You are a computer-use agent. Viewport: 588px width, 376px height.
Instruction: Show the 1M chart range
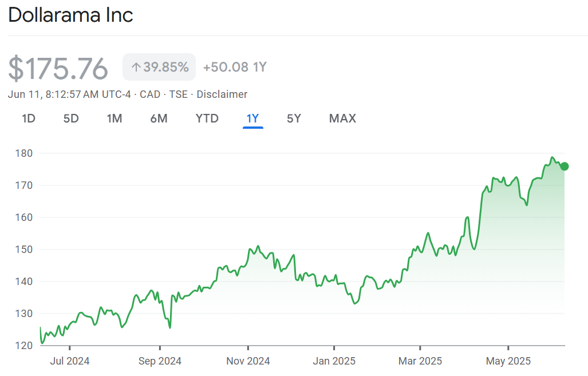(x=115, y=118)
